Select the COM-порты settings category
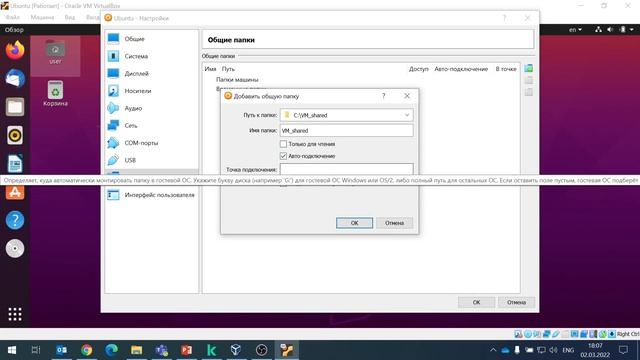Viewport: 640px width, 360px height. click(x=151, y=143)
